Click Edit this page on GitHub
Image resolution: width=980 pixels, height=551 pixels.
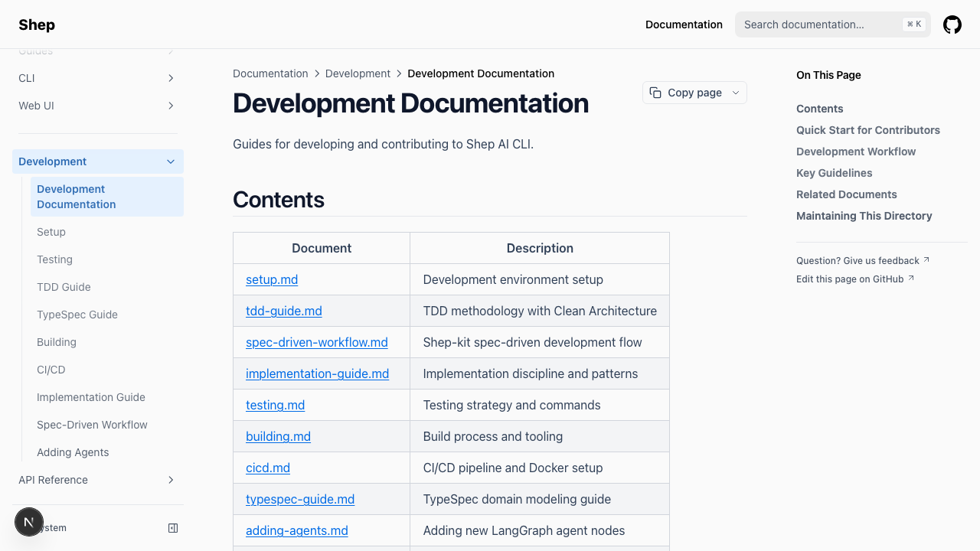click(855, 279)
